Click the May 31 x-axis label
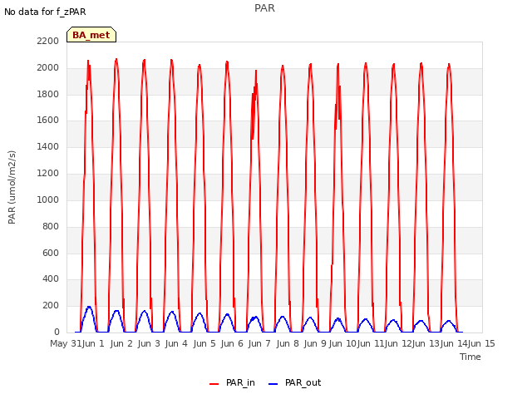Viewport: 532px width, 399px height. (66, 343)
